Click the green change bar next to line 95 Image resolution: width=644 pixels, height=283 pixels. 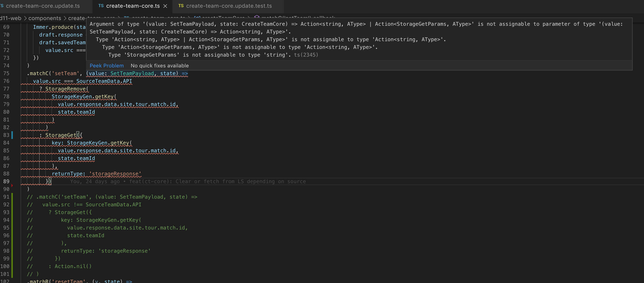coord(12,228)
